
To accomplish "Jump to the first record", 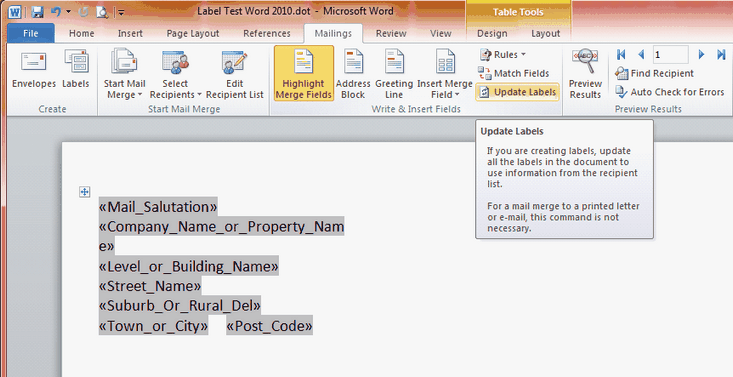I will (621, 55).
